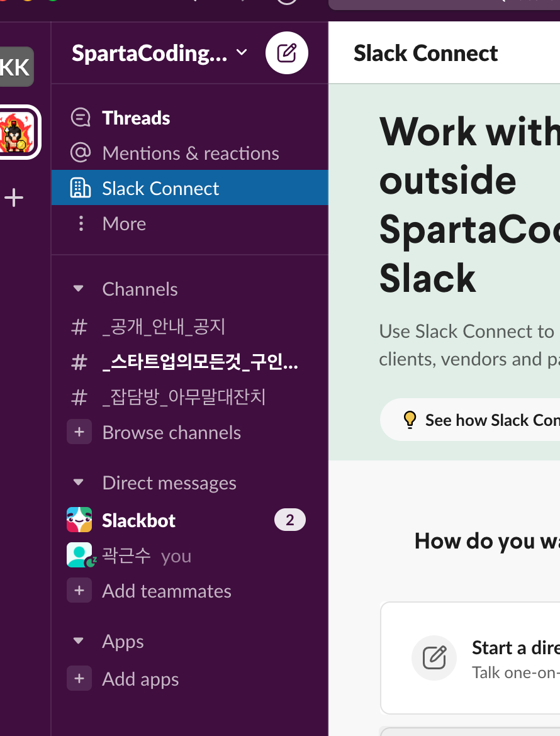The image size is (560, 736).
Task: Open the SpartaCoding workspace menu dropdown
Action: pos(159,53)
